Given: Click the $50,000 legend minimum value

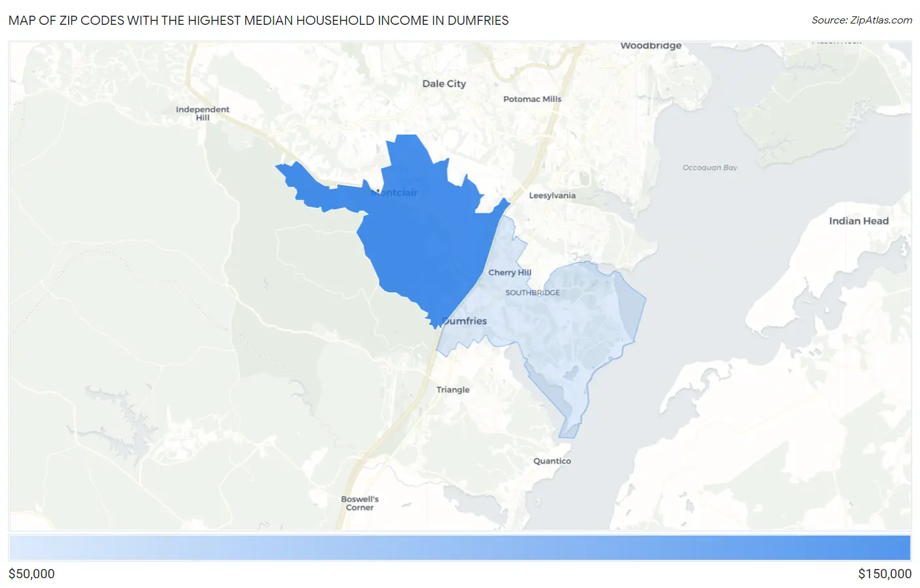Looking at the screenshot, I should click(x=31, y=574).
